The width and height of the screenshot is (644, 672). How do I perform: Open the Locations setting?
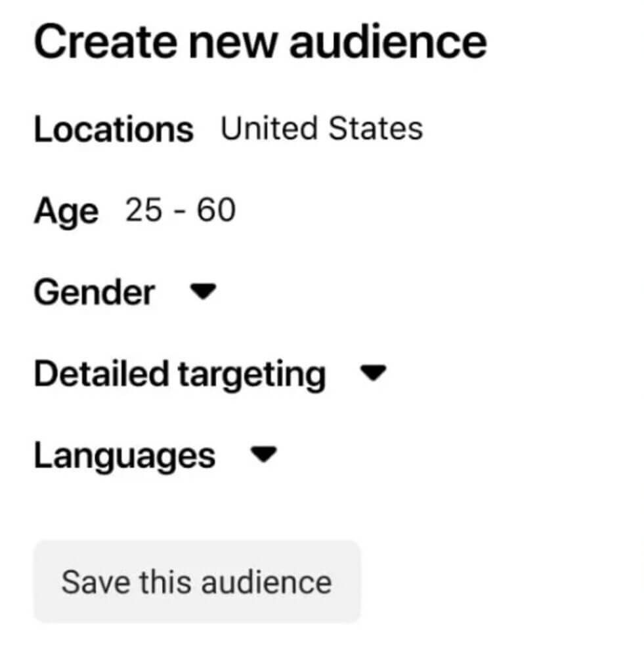(115, 129)
